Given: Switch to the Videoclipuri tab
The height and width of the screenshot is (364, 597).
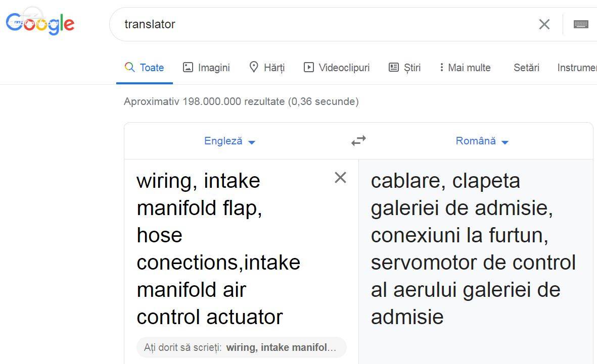Looking at the screenshot, I should (x=337, y=68).
